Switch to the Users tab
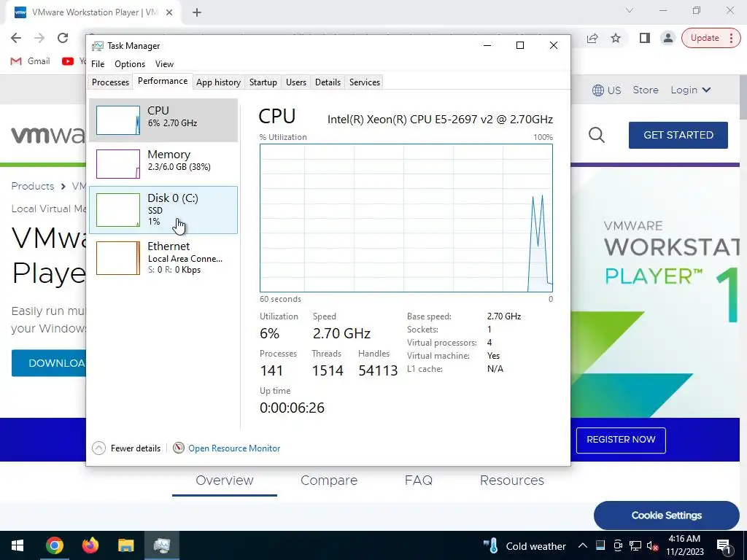 (296, 82)
